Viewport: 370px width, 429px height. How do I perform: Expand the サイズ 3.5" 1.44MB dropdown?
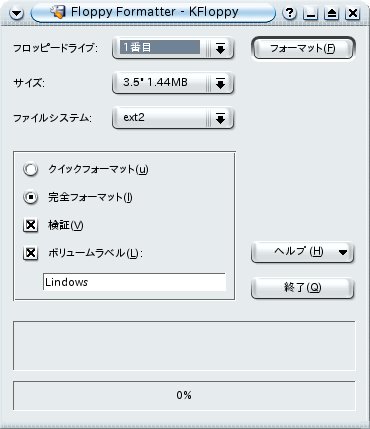[173, 83]
